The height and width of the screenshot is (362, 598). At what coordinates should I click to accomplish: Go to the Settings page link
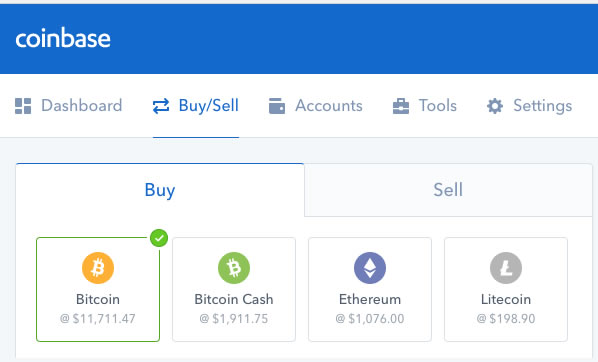click(529, 106)
